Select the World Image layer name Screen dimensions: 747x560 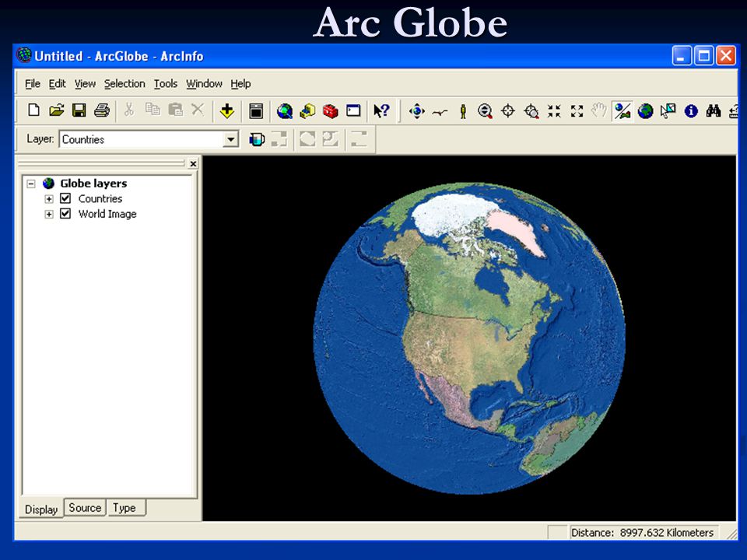click(x=107, y=214)
